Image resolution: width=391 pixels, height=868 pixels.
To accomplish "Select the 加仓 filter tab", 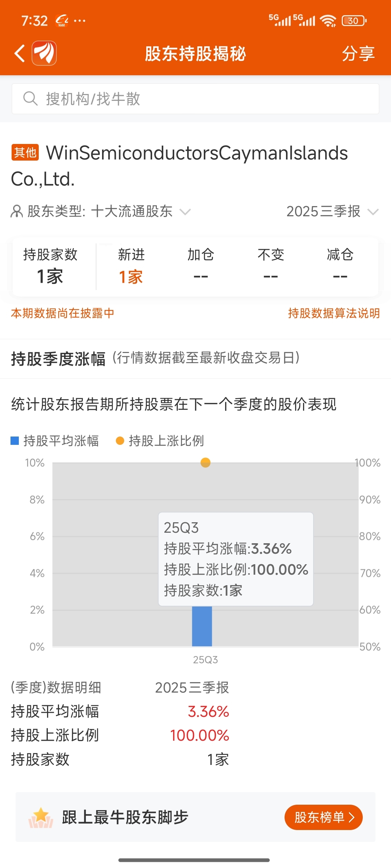I will 201,266.
